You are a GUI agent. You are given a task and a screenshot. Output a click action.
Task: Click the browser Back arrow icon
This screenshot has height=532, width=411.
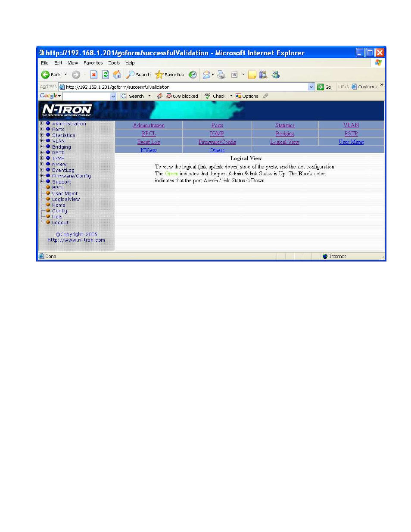(x=45, y=75)
